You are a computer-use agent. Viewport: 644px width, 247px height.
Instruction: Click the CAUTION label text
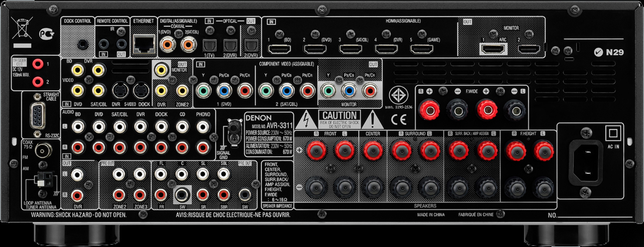(340, 115)
